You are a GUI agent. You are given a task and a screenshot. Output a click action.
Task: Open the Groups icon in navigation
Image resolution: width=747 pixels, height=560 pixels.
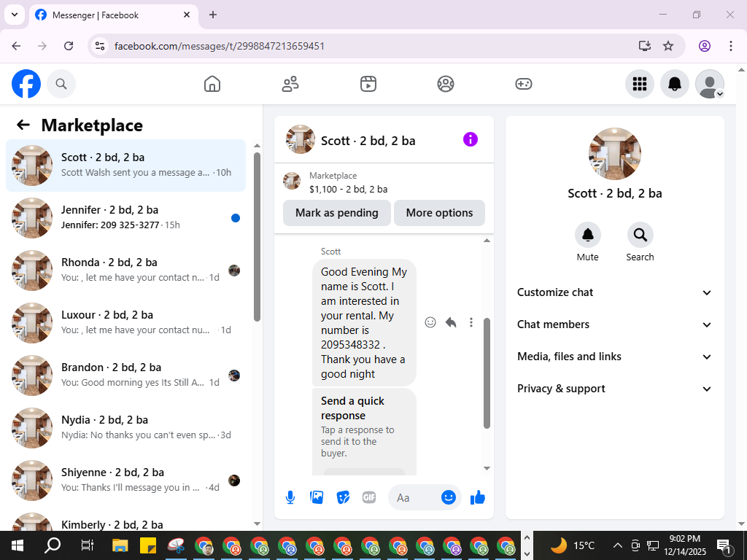coord(446,84)
